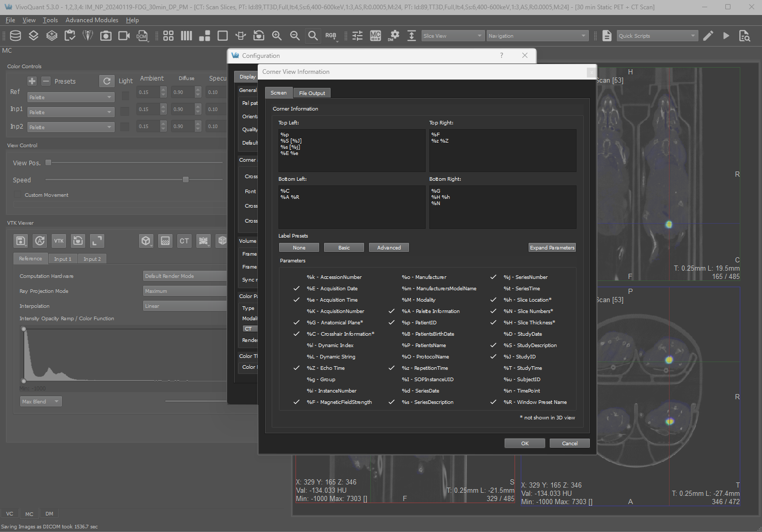762x532 pixels.
Task: Click the zoom out magnifier icon
Action: pos(295,36)
